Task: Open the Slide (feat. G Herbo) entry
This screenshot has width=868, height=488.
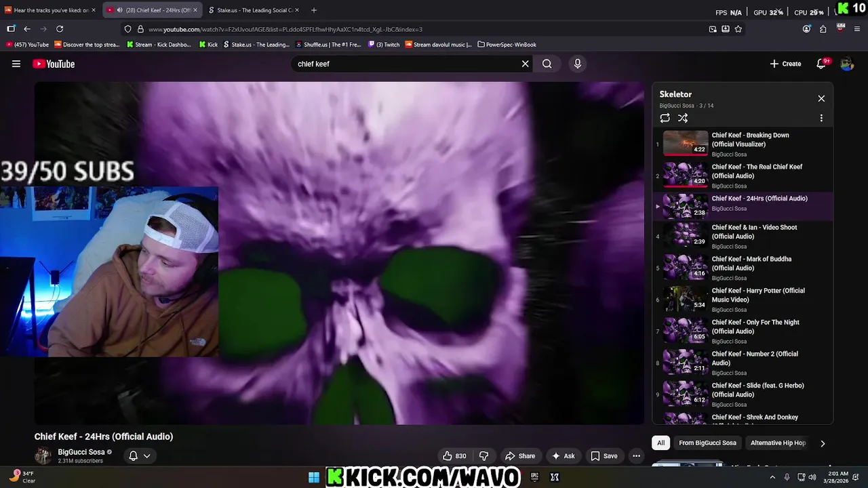Action: pos(743,394)
